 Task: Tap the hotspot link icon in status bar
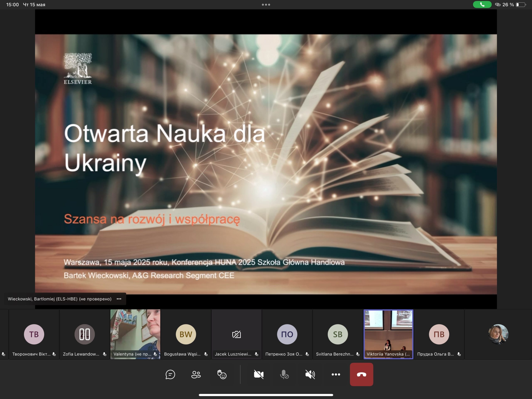[498, 5]
